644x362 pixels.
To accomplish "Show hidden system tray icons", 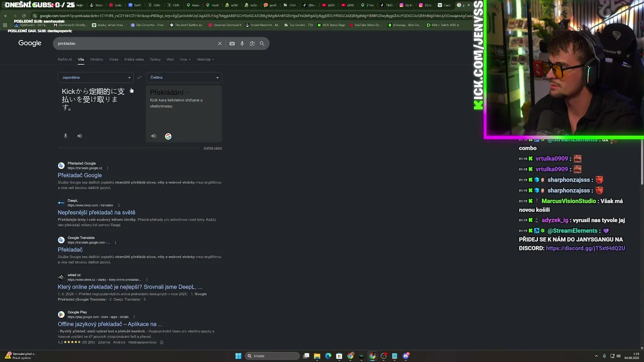I will coord(596,356).
